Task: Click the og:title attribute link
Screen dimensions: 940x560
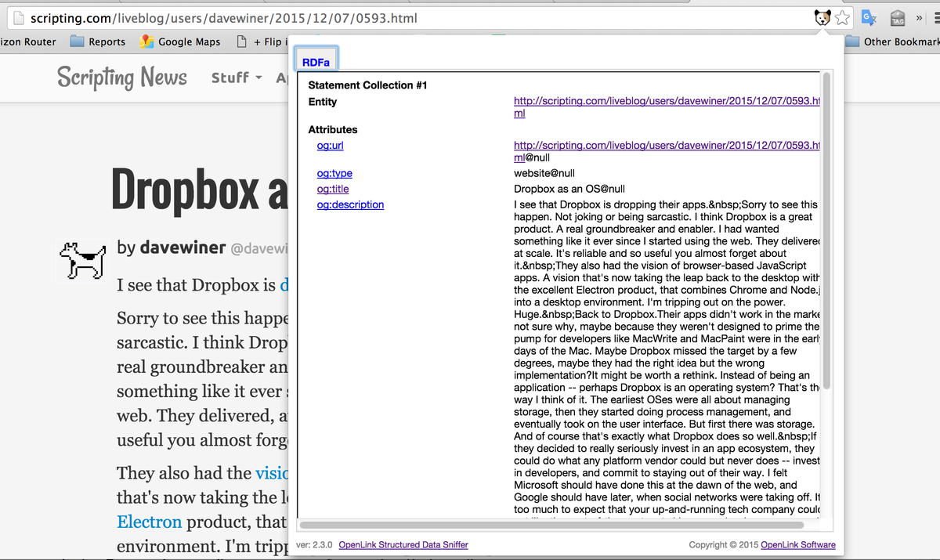Action: click(333, 189)
